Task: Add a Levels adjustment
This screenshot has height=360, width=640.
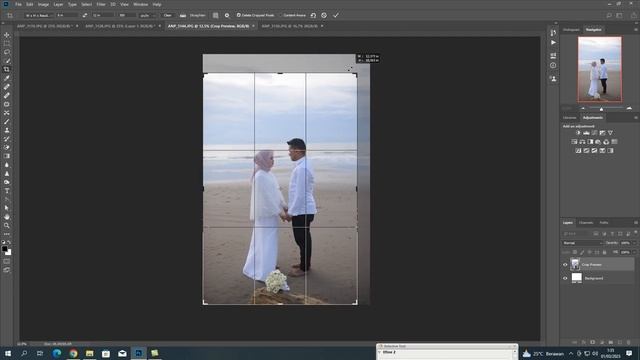Action: pyautogui.click(x=586, y=133)
